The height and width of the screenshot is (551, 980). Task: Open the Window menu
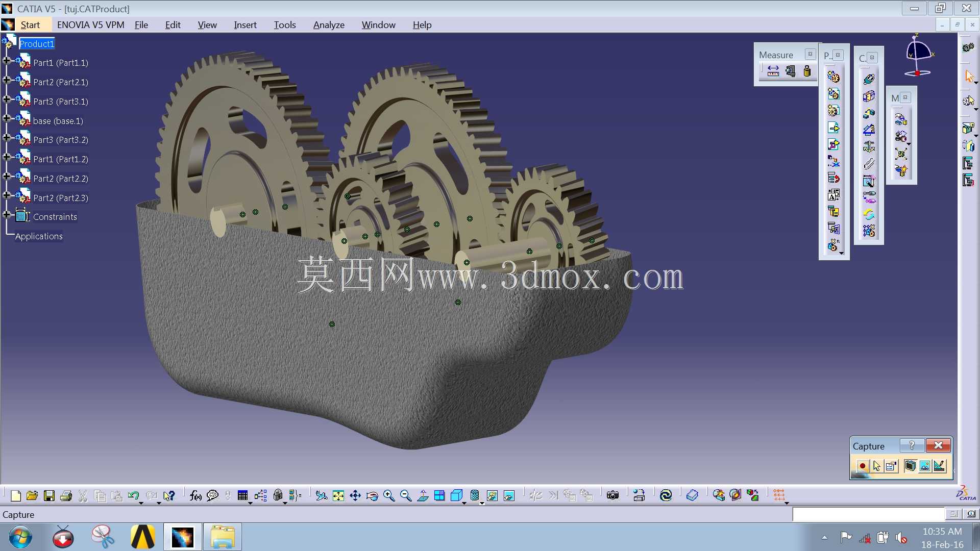(x=378, y=25)
